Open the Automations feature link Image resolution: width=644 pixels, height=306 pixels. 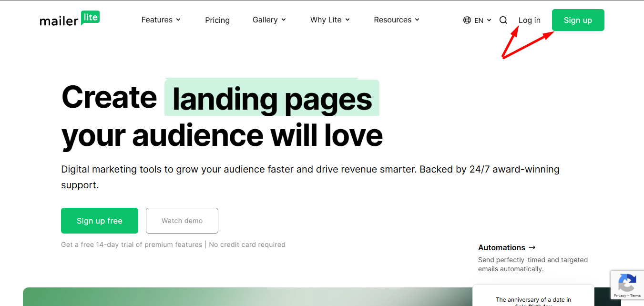tap(507, 247)
